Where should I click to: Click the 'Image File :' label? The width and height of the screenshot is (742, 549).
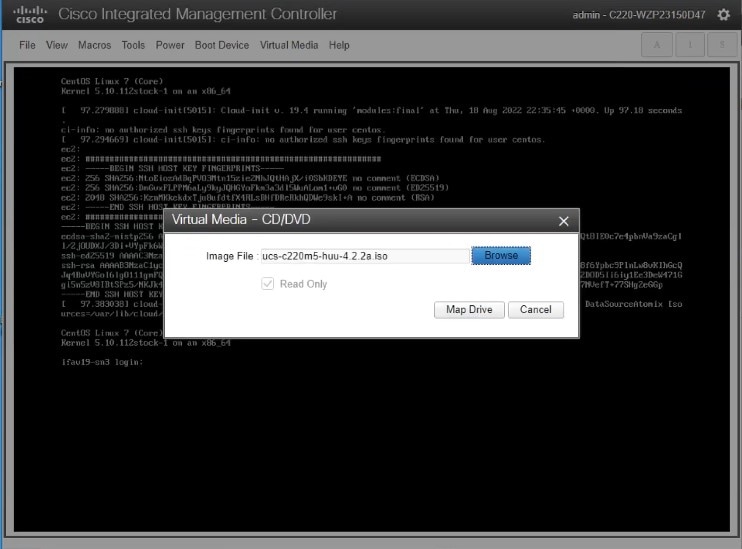tap(232, 256)
